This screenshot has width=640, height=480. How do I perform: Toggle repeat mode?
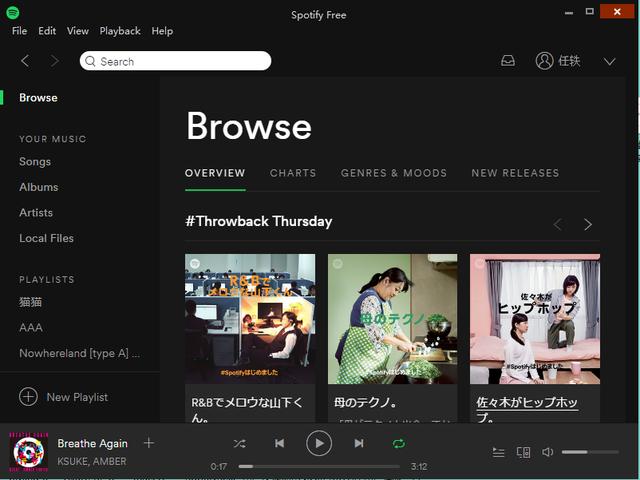pos(398,443)
